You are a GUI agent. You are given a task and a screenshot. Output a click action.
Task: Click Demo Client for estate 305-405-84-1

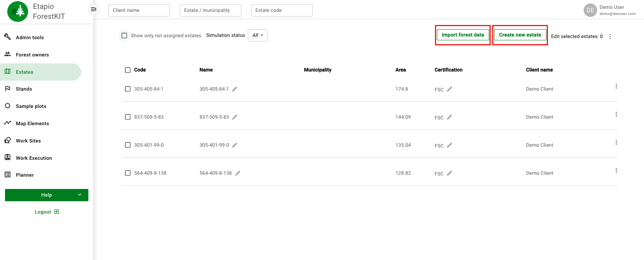coord(539,89)
